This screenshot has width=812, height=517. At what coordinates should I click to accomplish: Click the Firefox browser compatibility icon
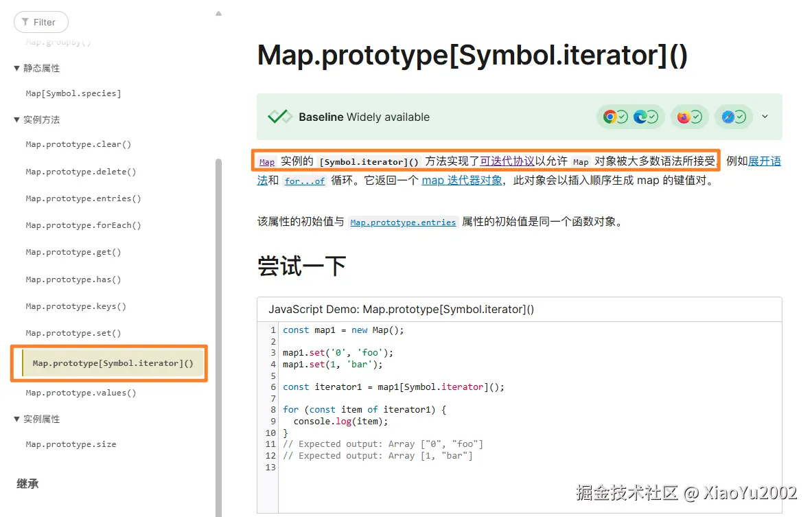click(x=684, y=117)
